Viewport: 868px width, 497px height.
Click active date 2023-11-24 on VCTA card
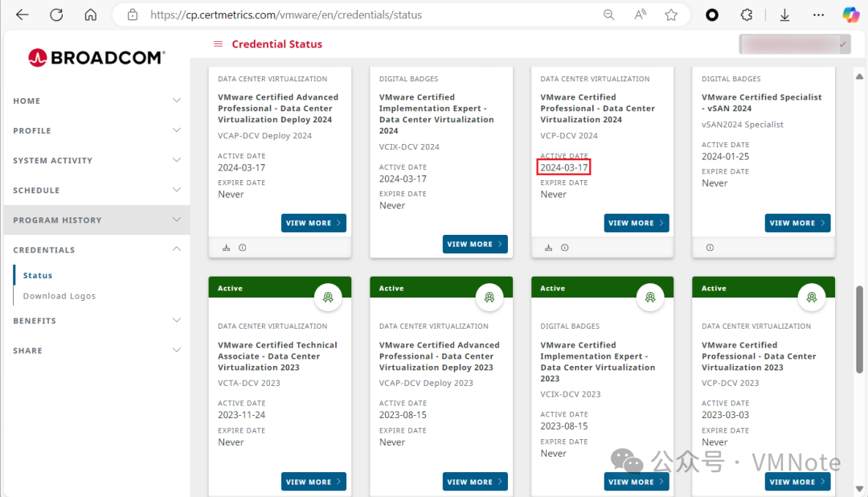(241, 415)
